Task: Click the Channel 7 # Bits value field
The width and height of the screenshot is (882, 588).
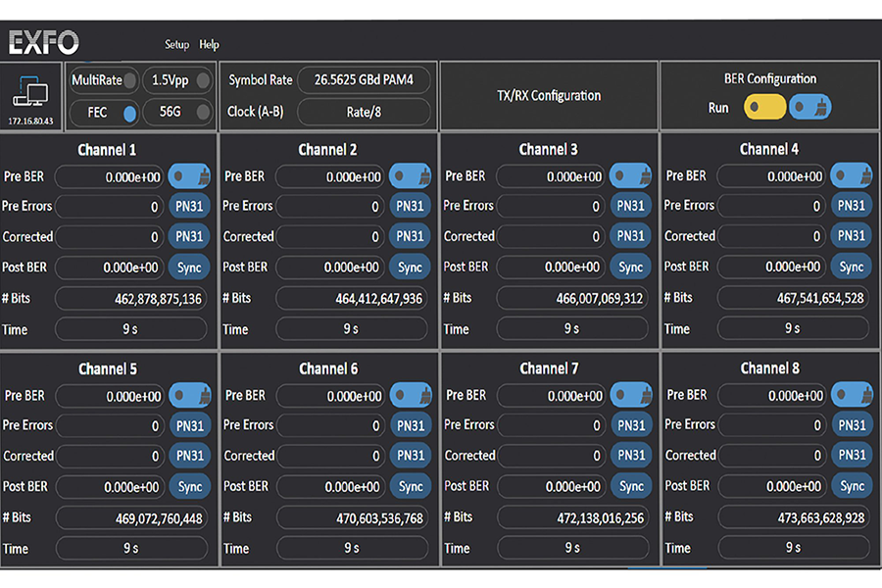Action: 572,517
